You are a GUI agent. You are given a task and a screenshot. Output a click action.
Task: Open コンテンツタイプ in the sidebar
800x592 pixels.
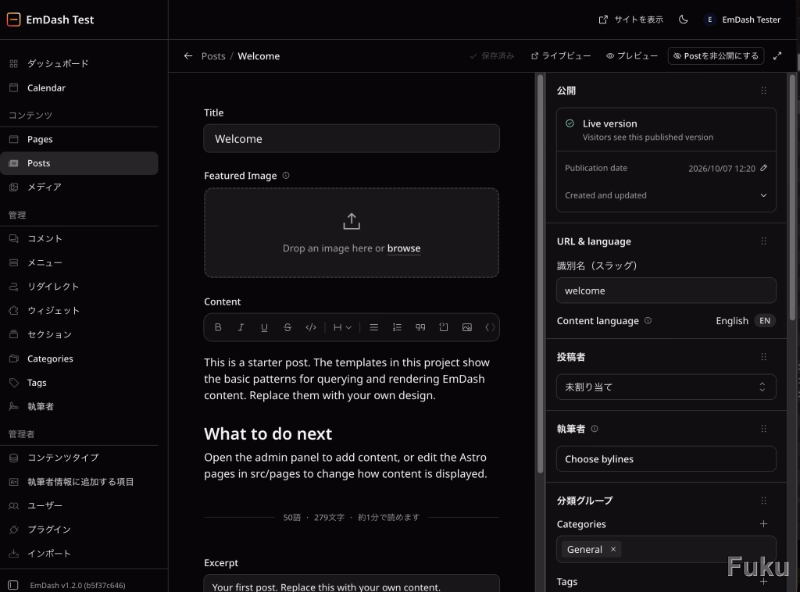(x=79, y=458)
